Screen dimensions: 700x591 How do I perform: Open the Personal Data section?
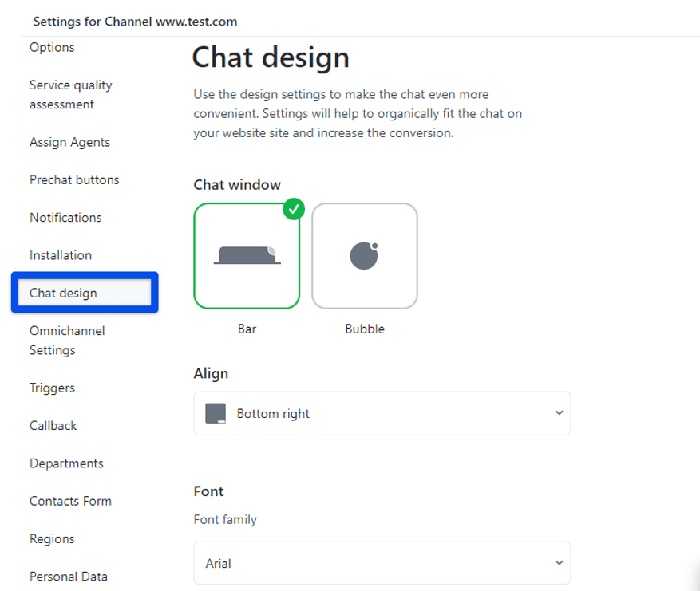pos(69,576)
